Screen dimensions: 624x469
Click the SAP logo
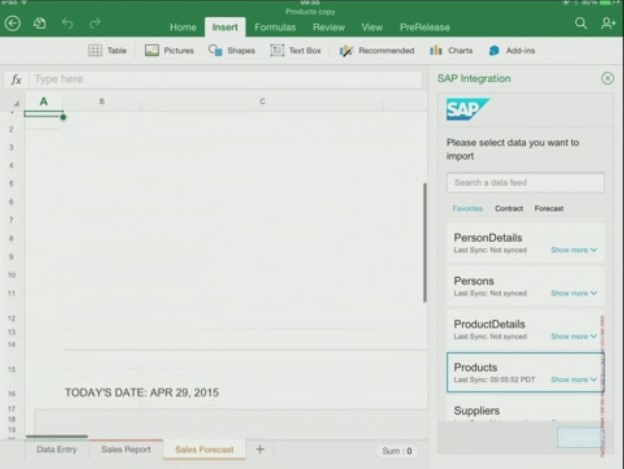tap(468, 109)
